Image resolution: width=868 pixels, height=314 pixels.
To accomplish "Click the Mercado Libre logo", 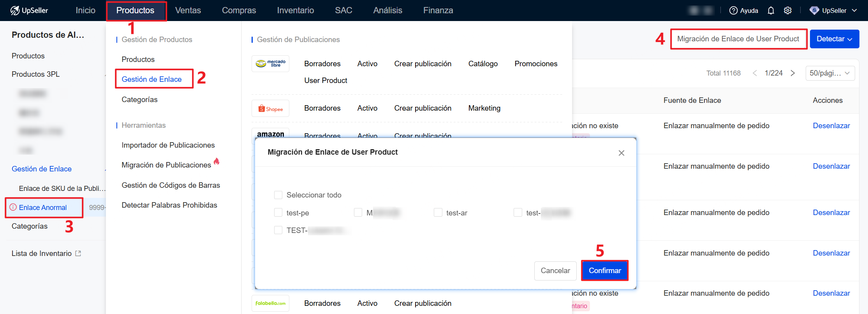I will coord(271,64).
